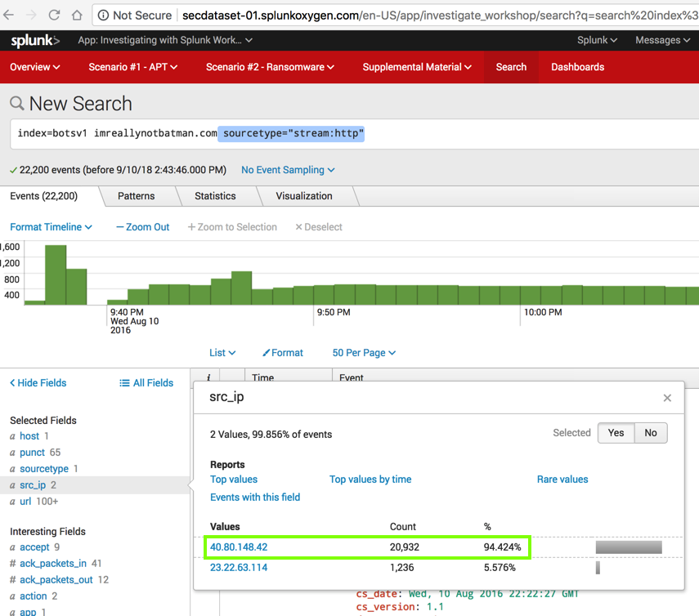Open Top values by time report
The width and height of the screenshot is (699, 616).
pos(370,480)
